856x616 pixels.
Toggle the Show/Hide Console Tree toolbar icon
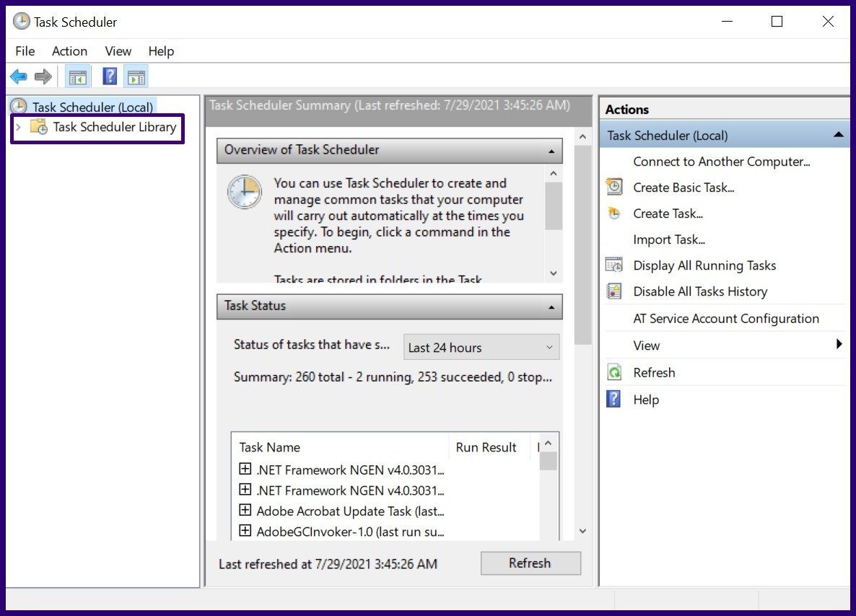(77, 77)
